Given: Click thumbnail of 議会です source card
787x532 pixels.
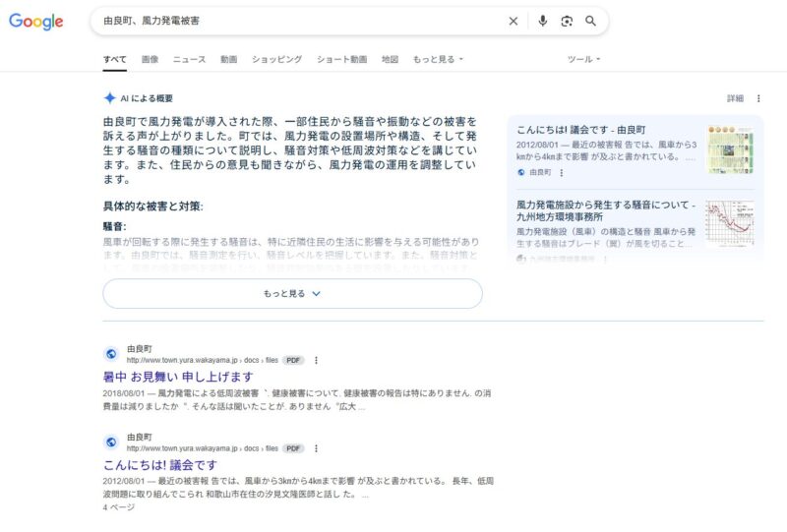Looking at the screenshot, I should click(730, 149).
